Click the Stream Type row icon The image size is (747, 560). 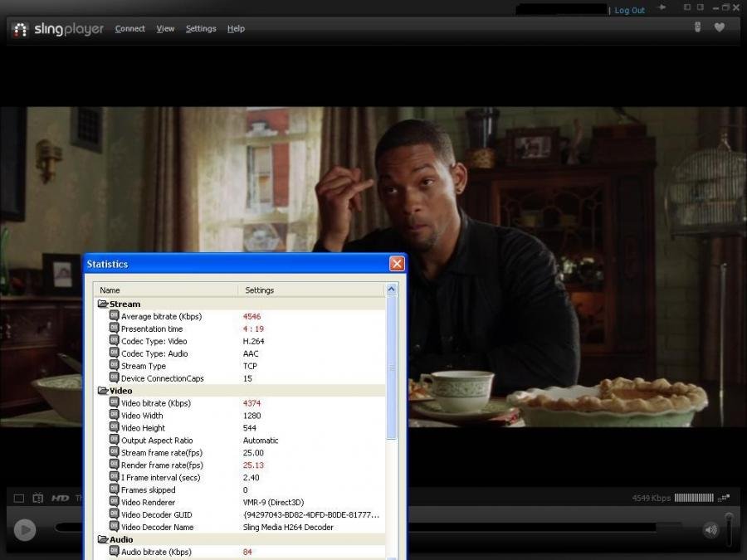tap(115, 365)
